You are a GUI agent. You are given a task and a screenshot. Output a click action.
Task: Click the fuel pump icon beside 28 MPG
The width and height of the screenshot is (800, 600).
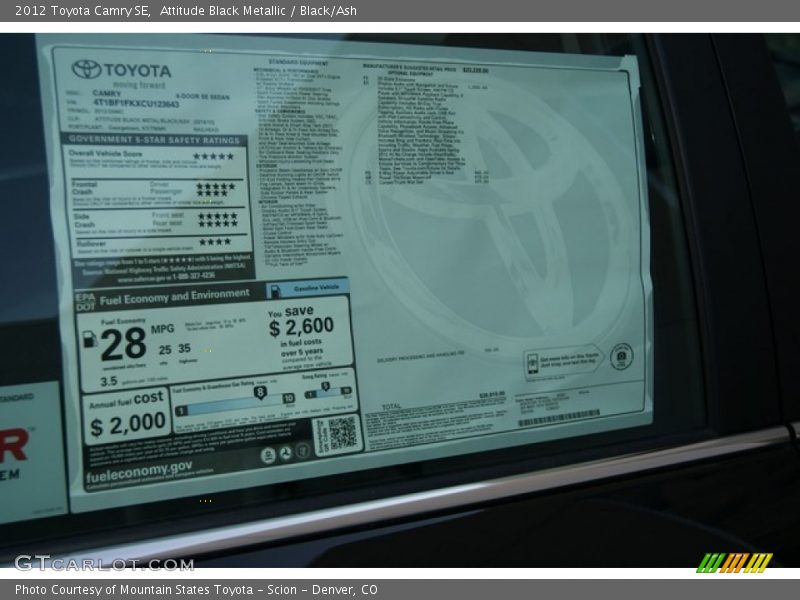pos(90,339)
